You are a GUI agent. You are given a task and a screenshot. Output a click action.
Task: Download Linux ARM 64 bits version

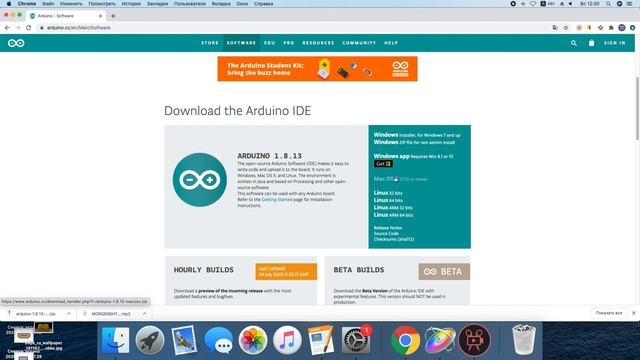[x=393, y=215]
